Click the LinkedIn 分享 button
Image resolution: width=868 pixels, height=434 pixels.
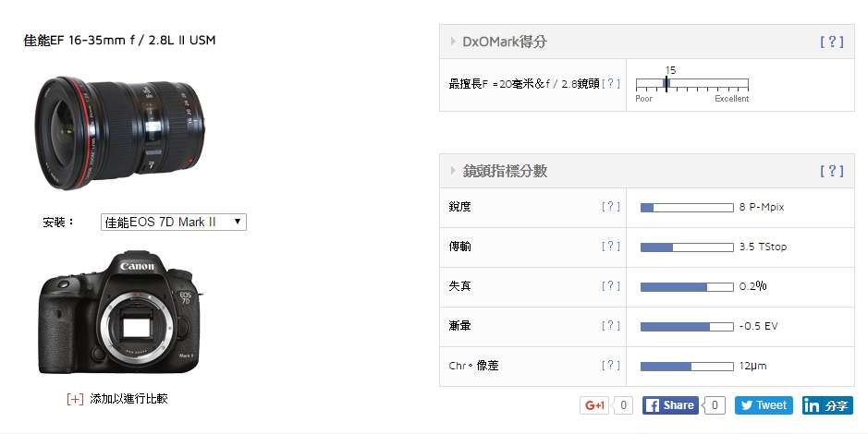pyautogui.click(x=826, y=405)
